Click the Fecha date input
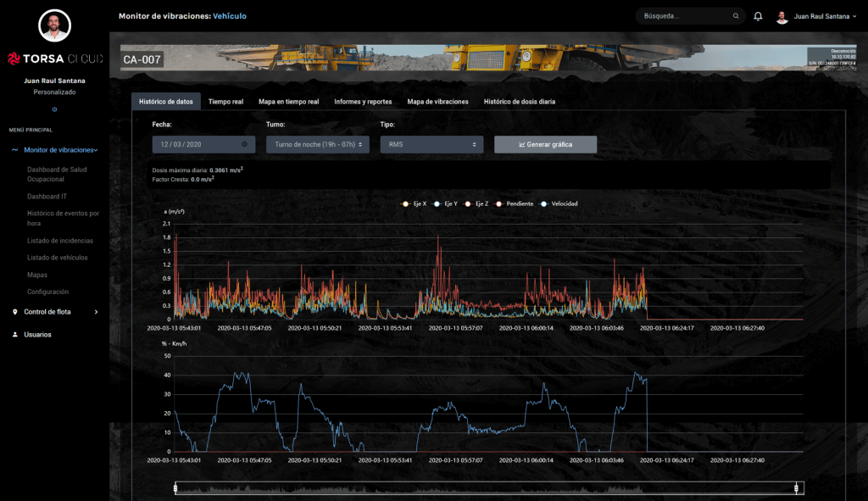This screenshot has width=868, height=501. click(x=203, y=144)
